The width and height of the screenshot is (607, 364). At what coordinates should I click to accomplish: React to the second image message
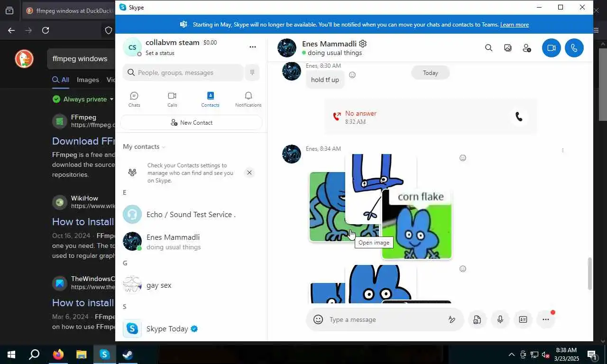point(463,269)
